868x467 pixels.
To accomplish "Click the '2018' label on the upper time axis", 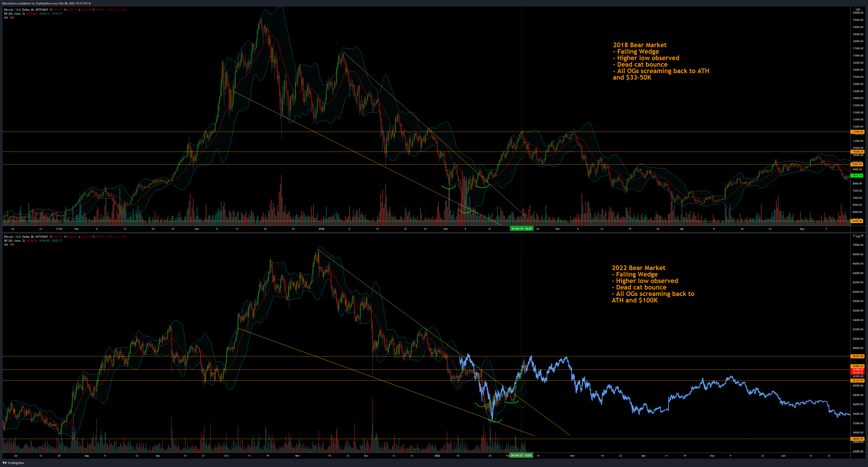I will pyautogui.click(x=321, y=229).
